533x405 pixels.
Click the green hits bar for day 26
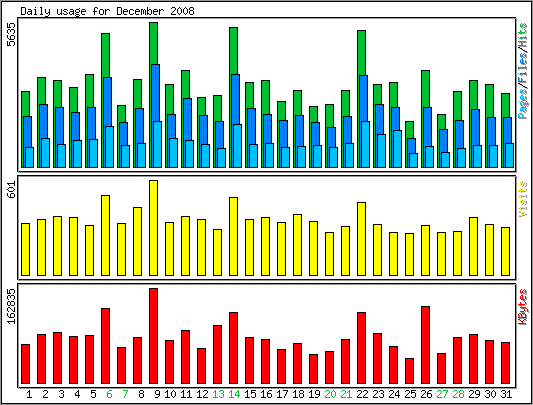click(x=426, y=89)
